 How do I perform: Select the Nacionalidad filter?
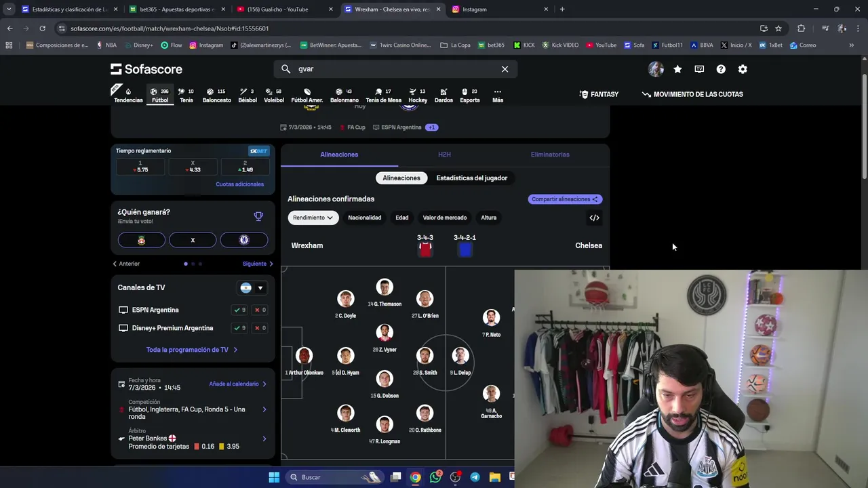pos(365,218)
